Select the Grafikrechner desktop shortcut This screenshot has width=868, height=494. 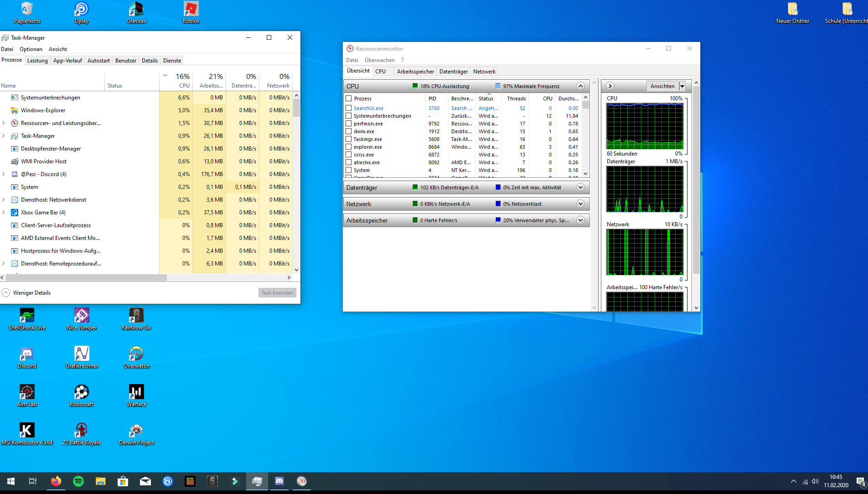point(82,357)
